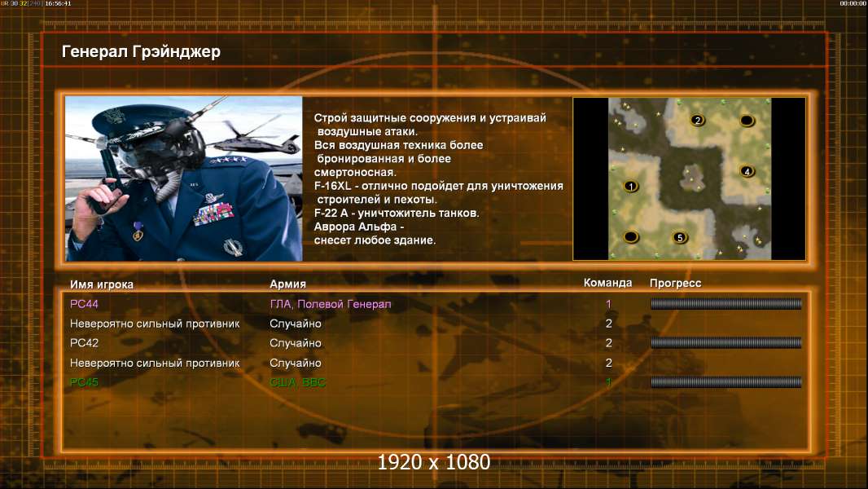Click the progress bar in PC42 row
The image size is (868, 489).
pos(726,343)
